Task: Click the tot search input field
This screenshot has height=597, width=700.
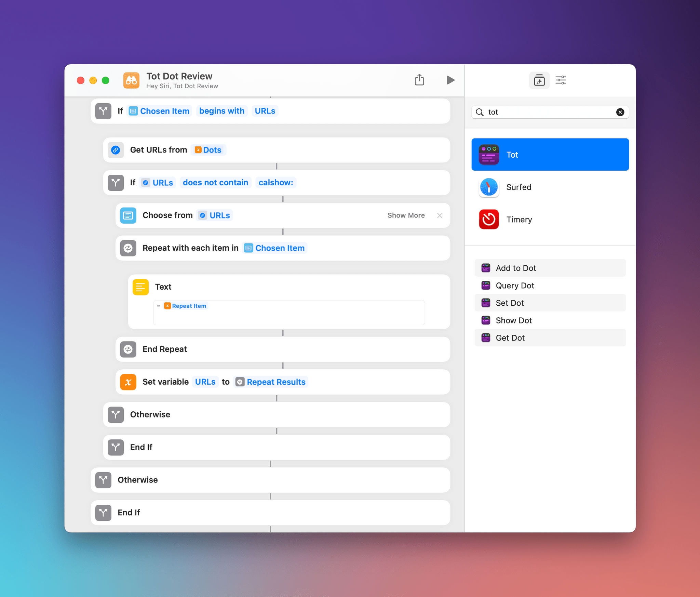Action: 550,112
